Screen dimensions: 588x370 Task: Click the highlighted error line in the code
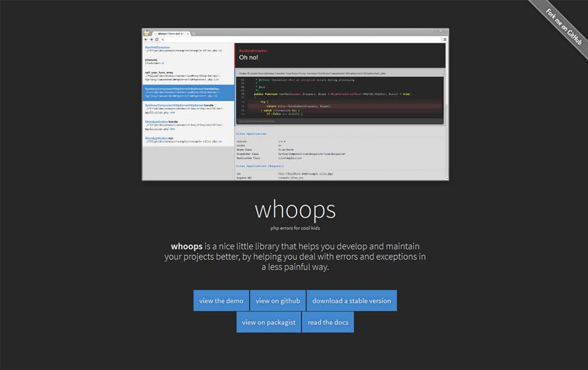point(339,106)
